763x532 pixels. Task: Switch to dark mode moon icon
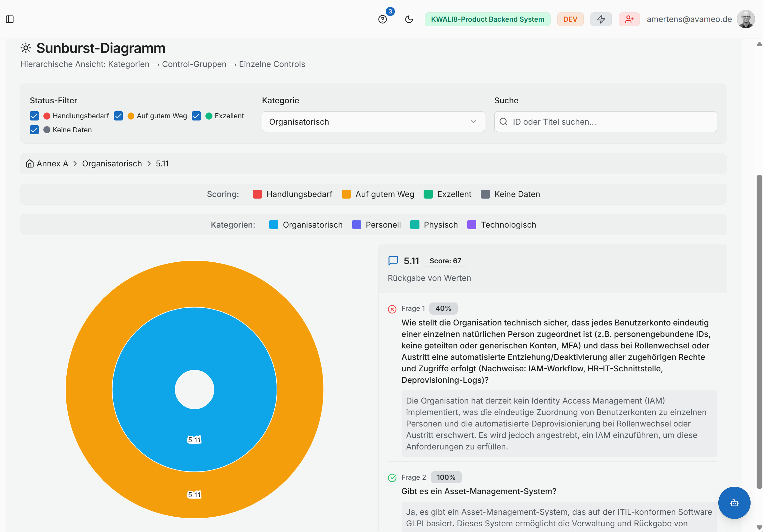click(x=409, y=19)
